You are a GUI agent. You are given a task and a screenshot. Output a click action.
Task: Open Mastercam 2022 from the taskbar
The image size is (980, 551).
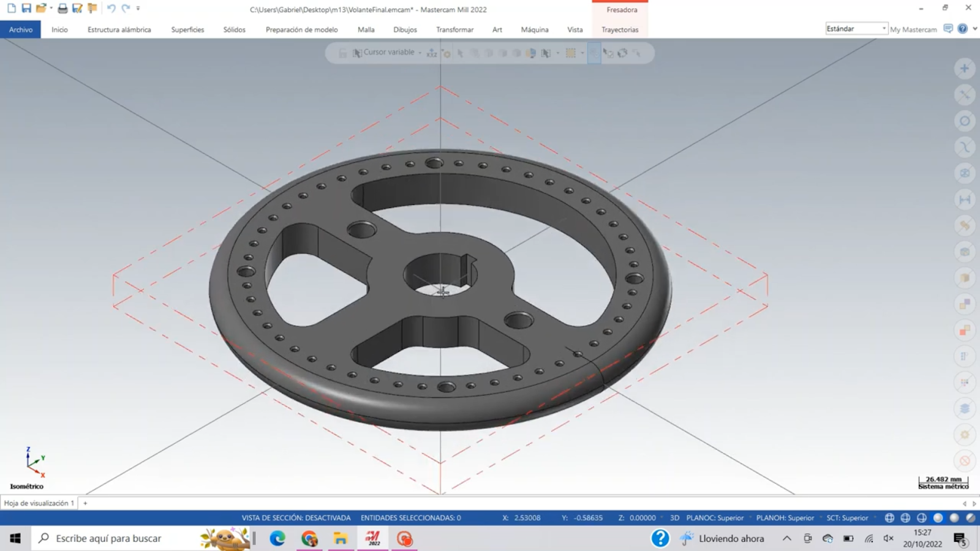[x=373, y=538]
